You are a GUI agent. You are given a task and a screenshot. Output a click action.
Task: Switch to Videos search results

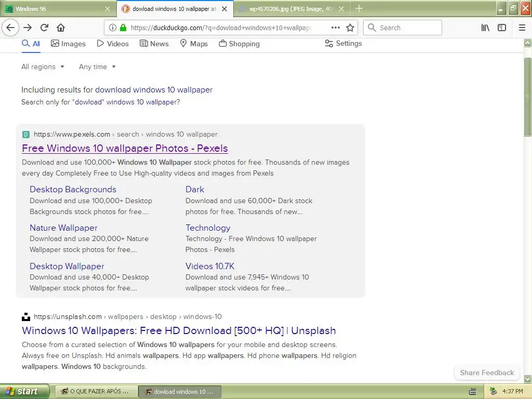pos(113,44)
